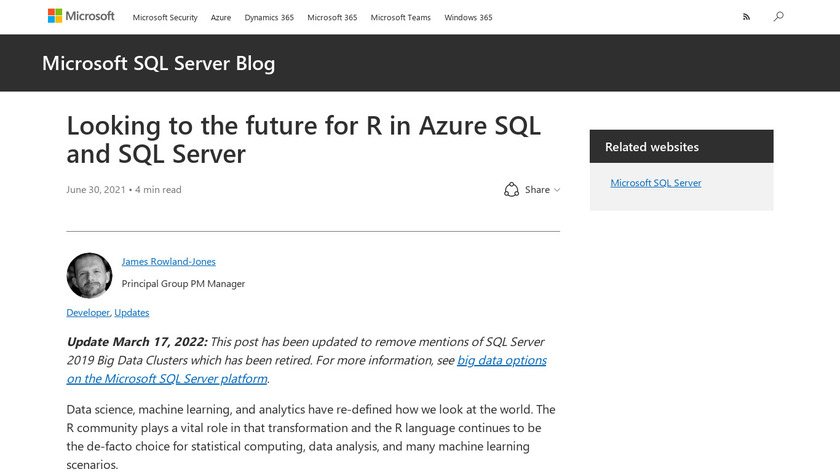Go to Microsoft 365 nav link
This screenshot has height=472, width=840.
click(x=332, y=17)
